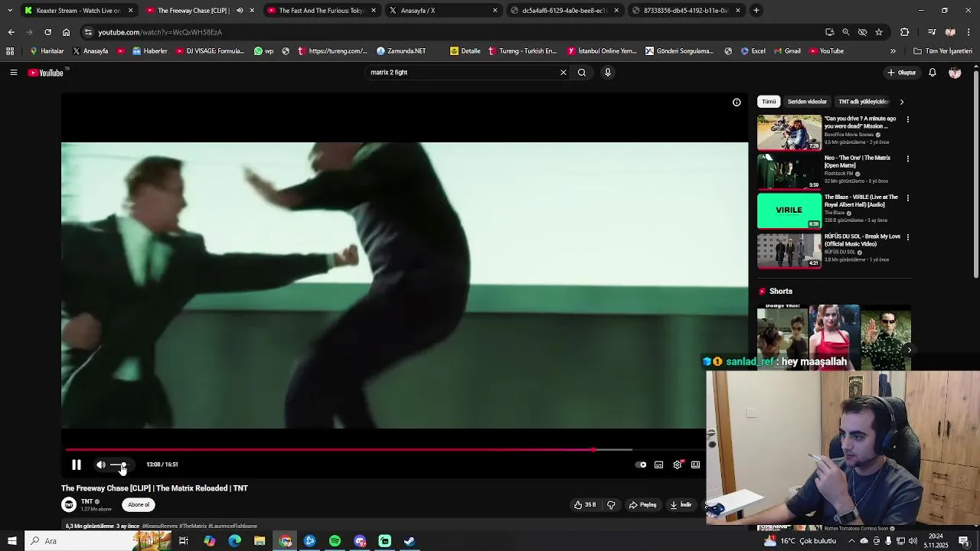Run search with the magnifier button

click(582, 73)
